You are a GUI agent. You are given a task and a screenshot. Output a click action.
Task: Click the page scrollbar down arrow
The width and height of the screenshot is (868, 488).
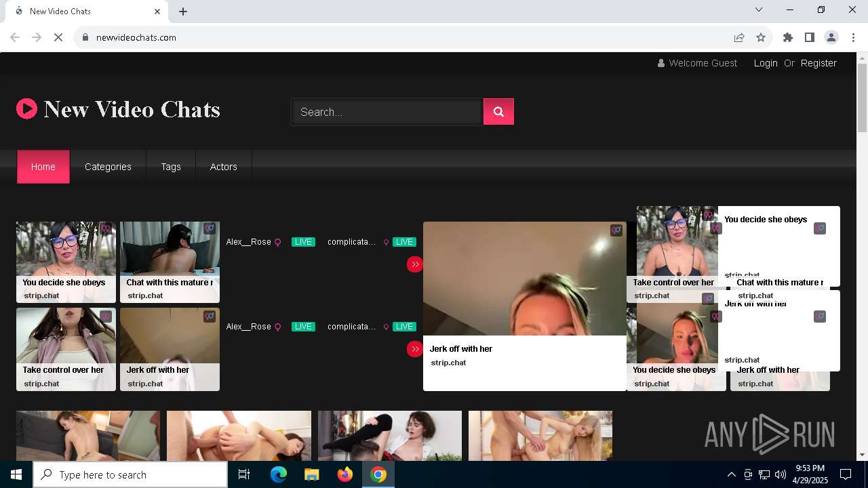(863, 455)
